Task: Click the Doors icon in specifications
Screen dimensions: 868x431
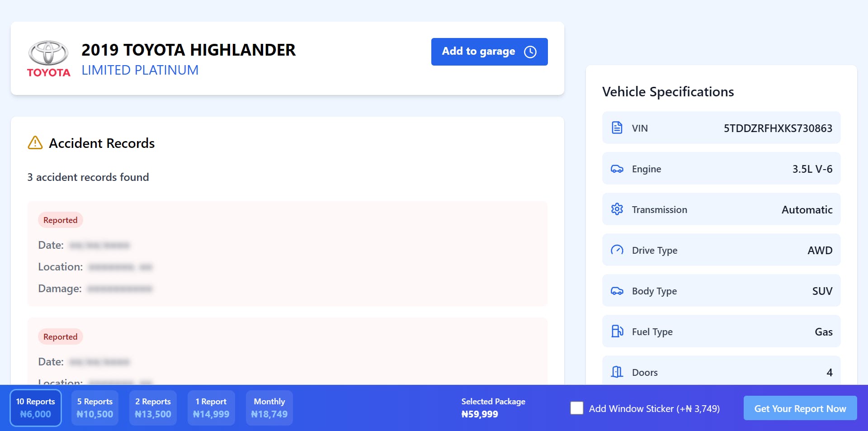Action: tap(617, 372)
